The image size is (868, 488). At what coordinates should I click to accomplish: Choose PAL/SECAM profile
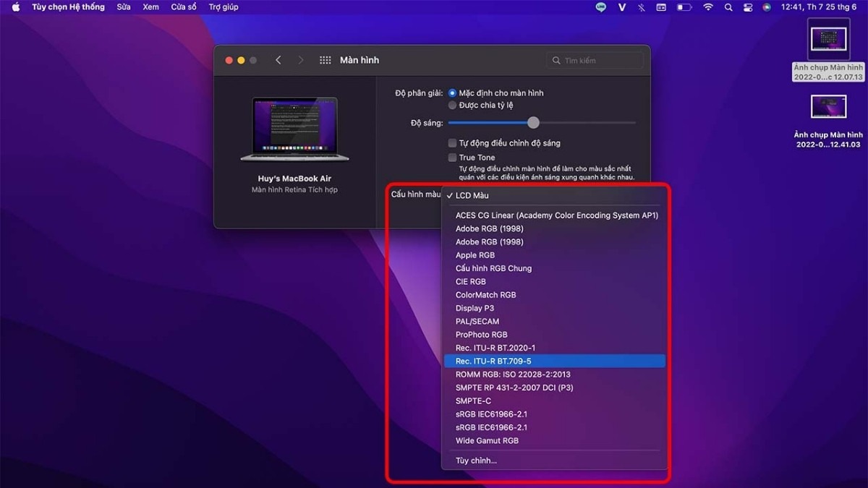coord(555,322)
